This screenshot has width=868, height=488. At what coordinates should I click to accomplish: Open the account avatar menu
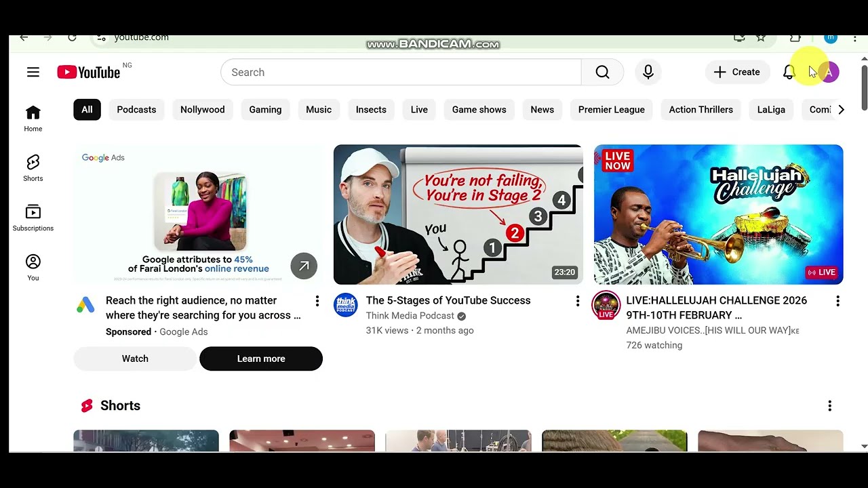pyautogui.click(x=828, y=72)
